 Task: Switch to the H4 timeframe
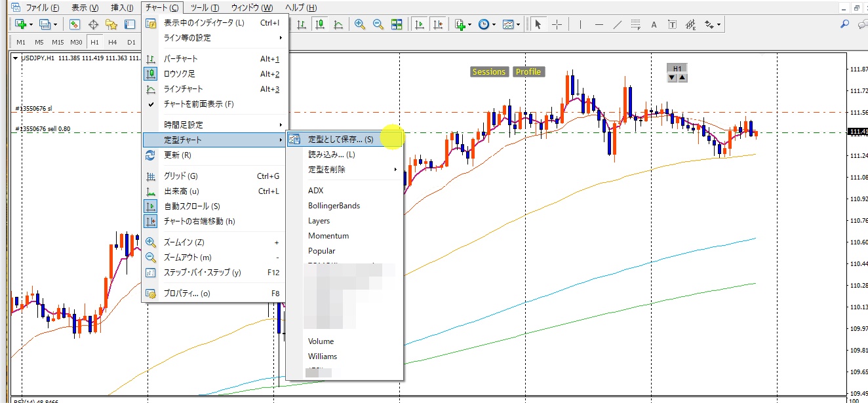click(x=113, y=42)
